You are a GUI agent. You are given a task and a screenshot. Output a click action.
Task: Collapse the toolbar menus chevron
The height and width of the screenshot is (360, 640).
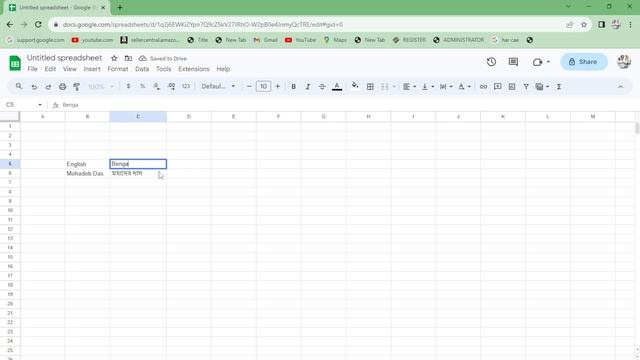click(620, 87)
